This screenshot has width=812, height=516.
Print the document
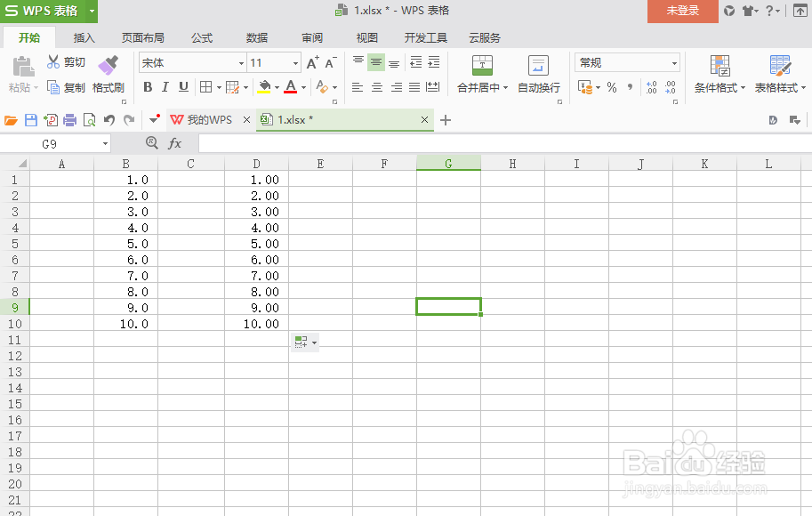coord(70,120)
